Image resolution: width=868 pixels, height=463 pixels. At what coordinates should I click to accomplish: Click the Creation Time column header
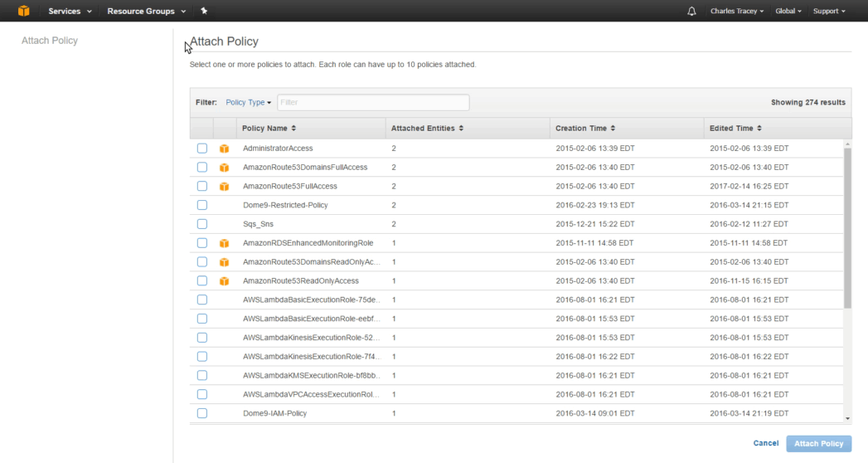(x=627, y=128)
